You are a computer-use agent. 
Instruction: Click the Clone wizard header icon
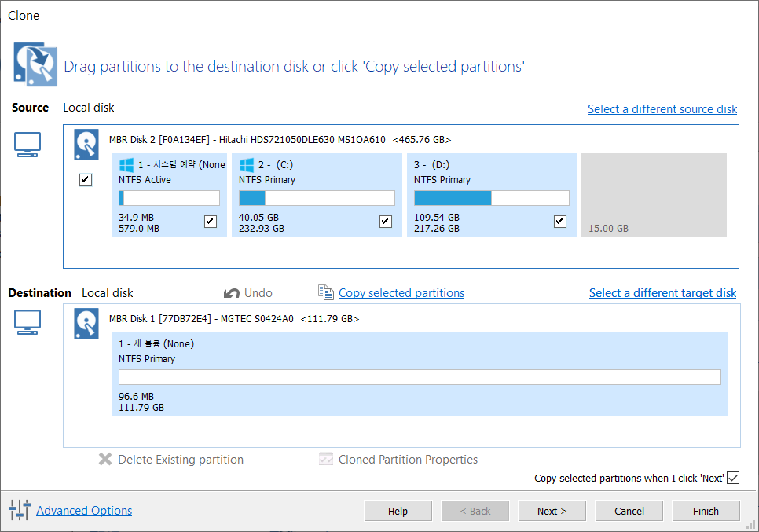[35, 64]
